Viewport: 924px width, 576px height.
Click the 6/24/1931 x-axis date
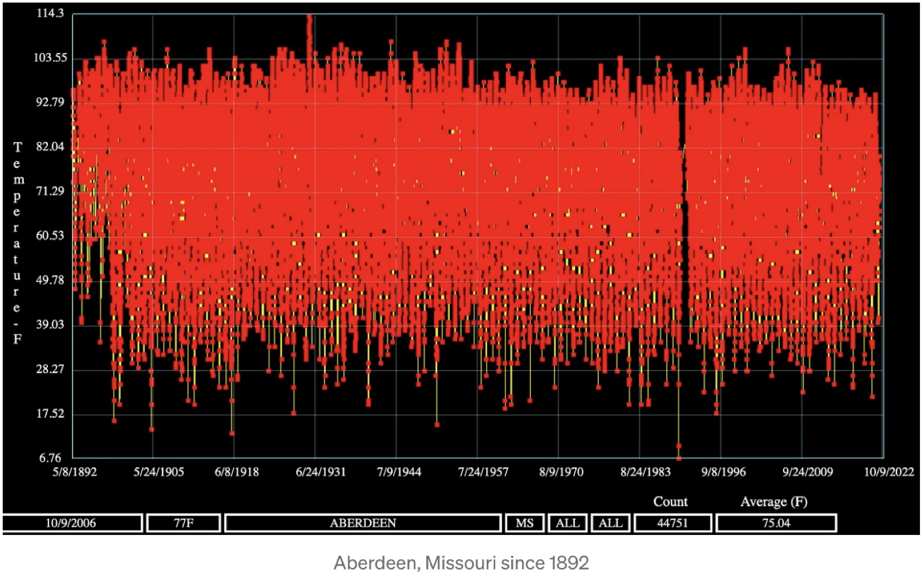(x=321, y=472)
